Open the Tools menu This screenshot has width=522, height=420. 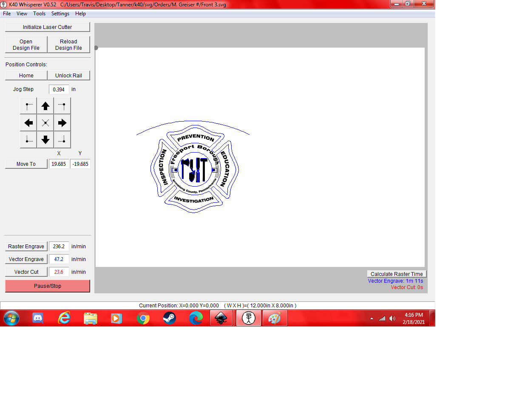39,14
